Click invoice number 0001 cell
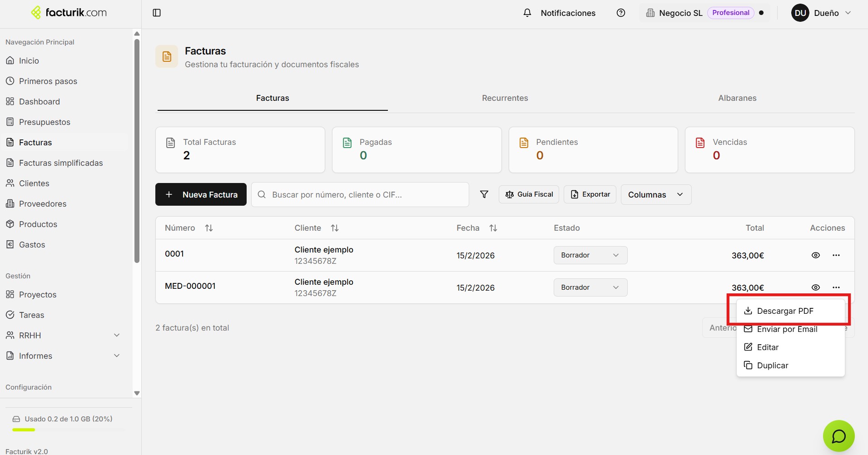 click(x=174, y=254)
